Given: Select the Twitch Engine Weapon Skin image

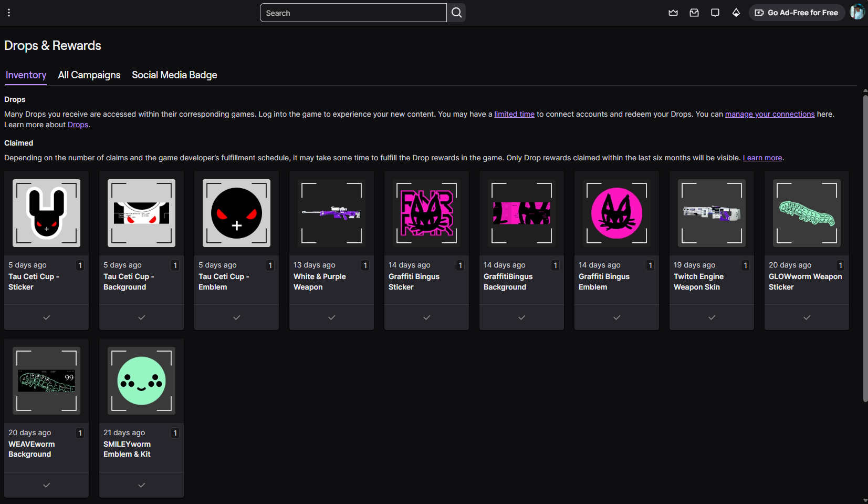Looking at the screenshot, I should coord(712,213).
